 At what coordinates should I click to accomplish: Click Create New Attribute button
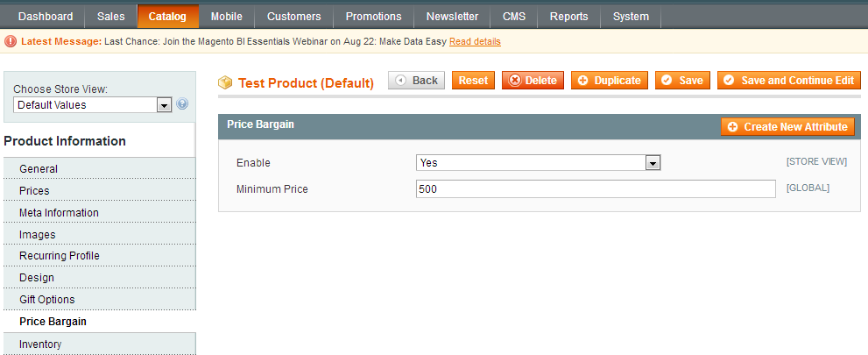tap(787, 127)
